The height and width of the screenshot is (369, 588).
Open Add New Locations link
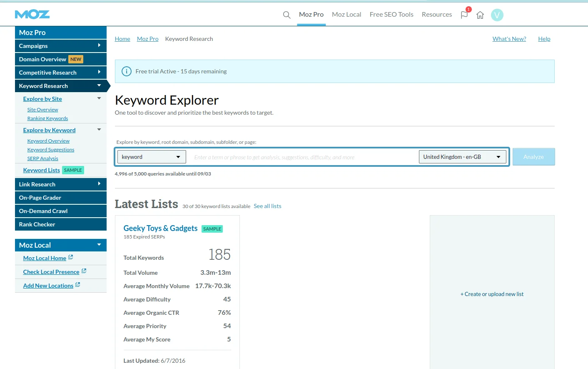tap(48, 286)
